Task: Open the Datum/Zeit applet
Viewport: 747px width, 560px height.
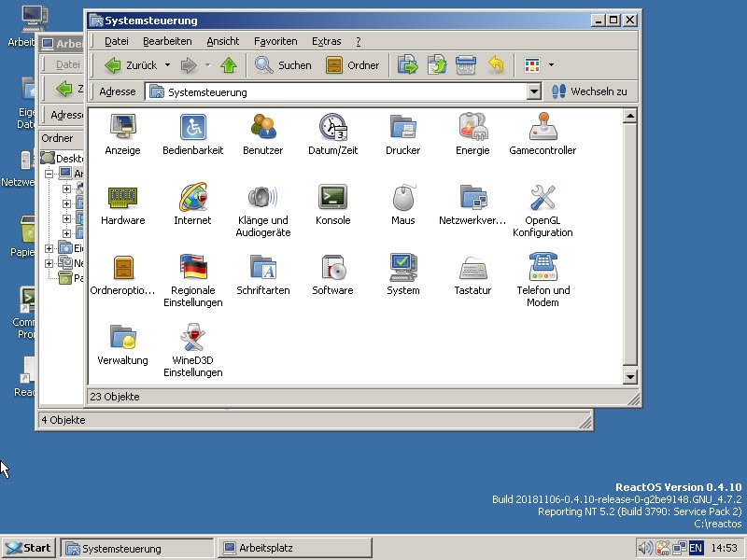Action: tap(332, 128)
